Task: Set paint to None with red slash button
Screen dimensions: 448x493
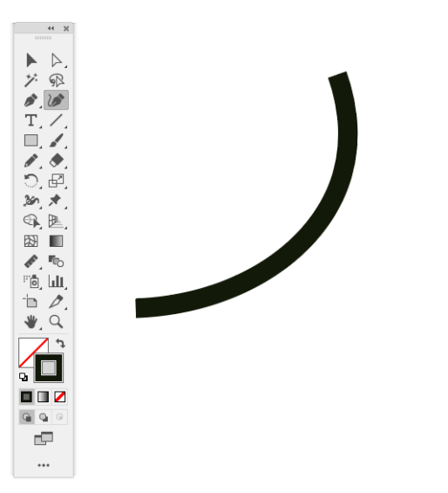Action: [x=59, y=397]
